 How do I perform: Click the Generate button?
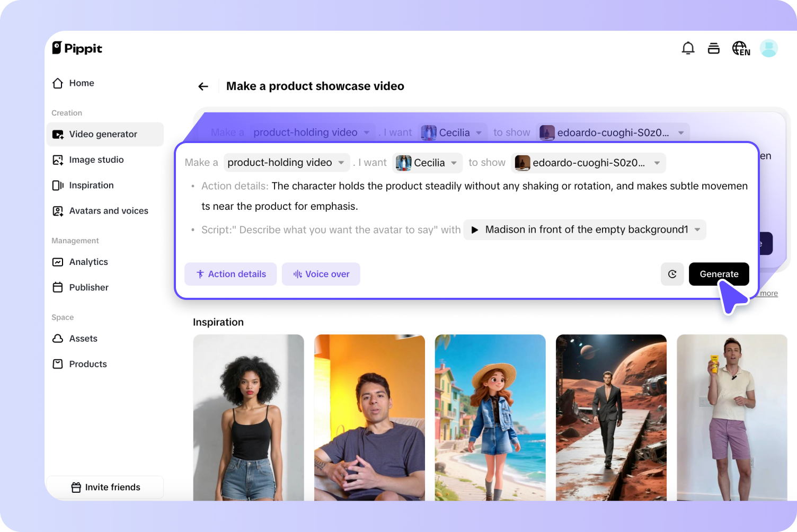(719, 274)
